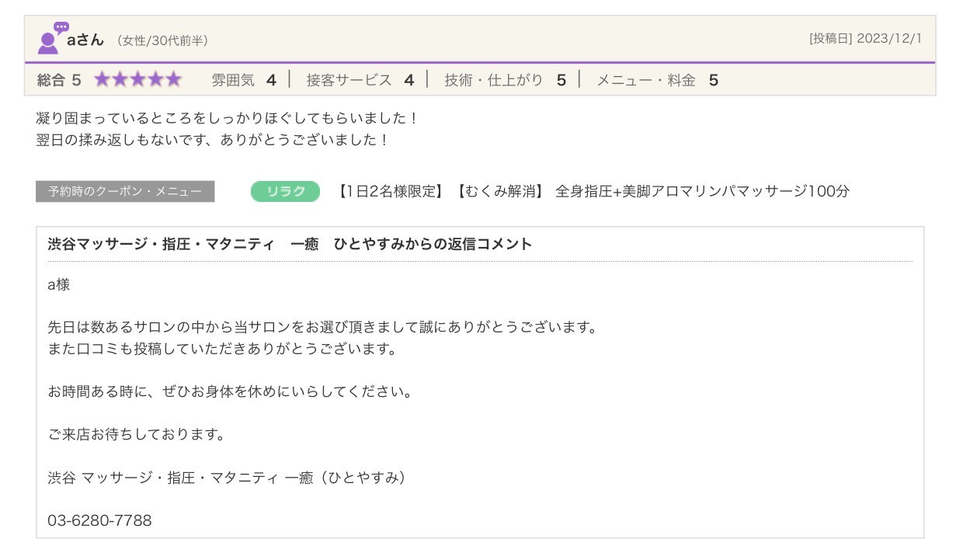Click the reviewer attributes 女性/30代前半

pos(162,40)
